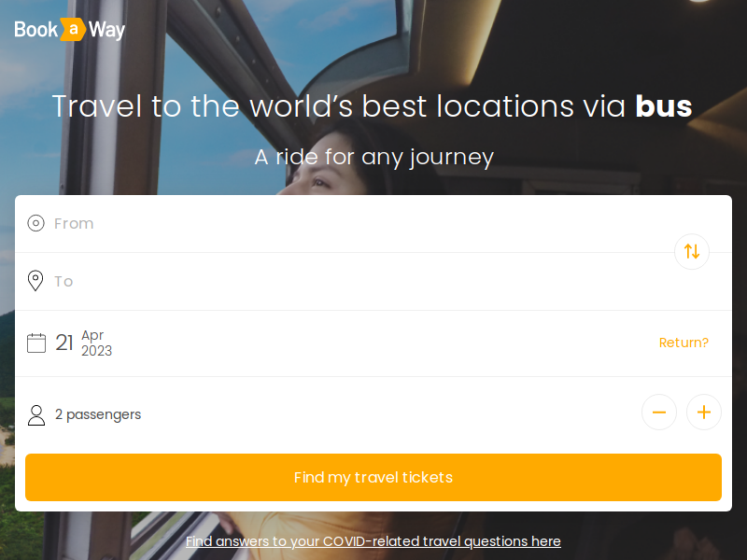Click the bold word 'bus' in headline

point(664,105)
